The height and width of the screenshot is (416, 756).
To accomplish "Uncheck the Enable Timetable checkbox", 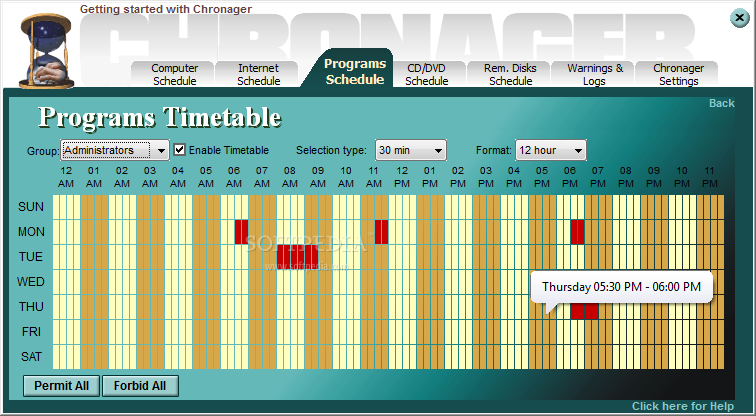I will [179, 149].
